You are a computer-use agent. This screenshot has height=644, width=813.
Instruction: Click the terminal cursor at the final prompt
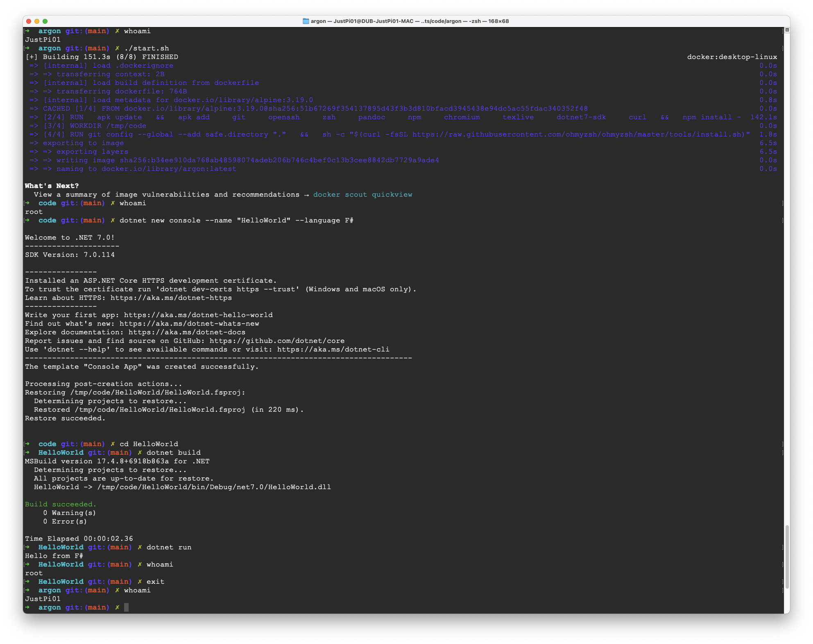[x=127, y=608]
